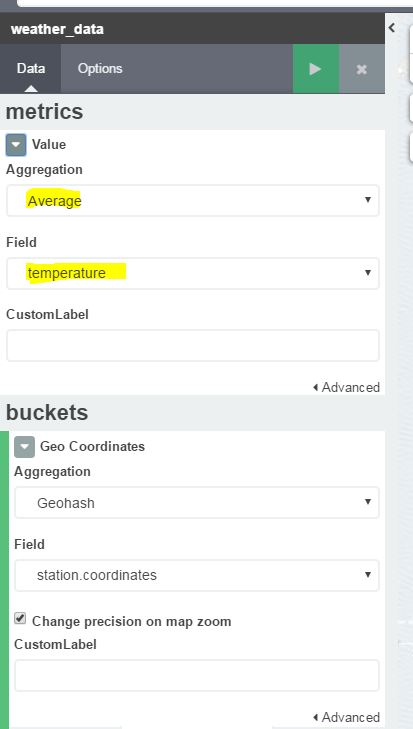Click the buckets CustomLabel input field
This screenshot has width=413, height=729.
point(197,675)
